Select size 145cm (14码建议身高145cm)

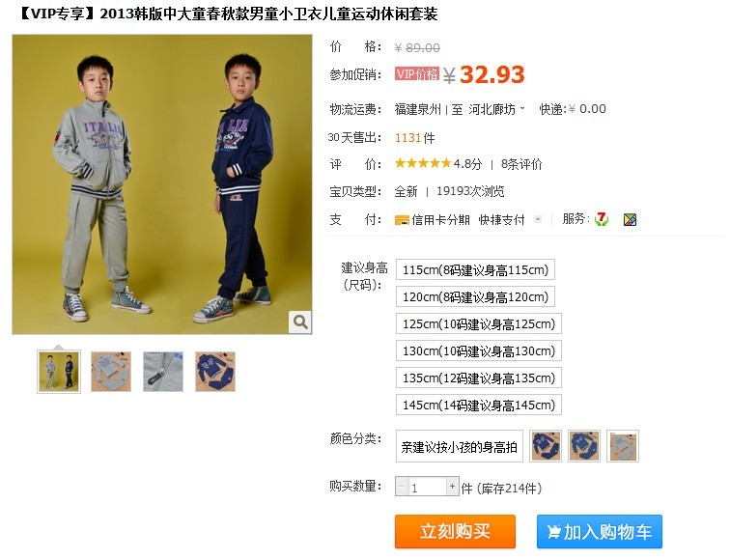click(479, 405)
